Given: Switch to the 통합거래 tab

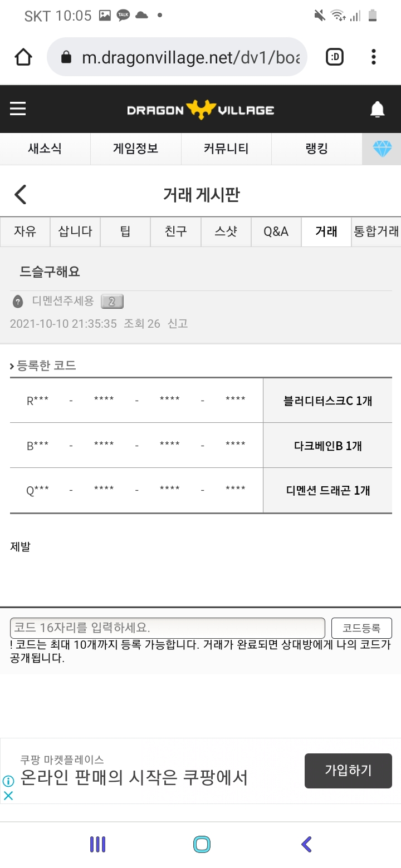Looking at the screenshot, I should pyautogui.click(x=376, y=231).
